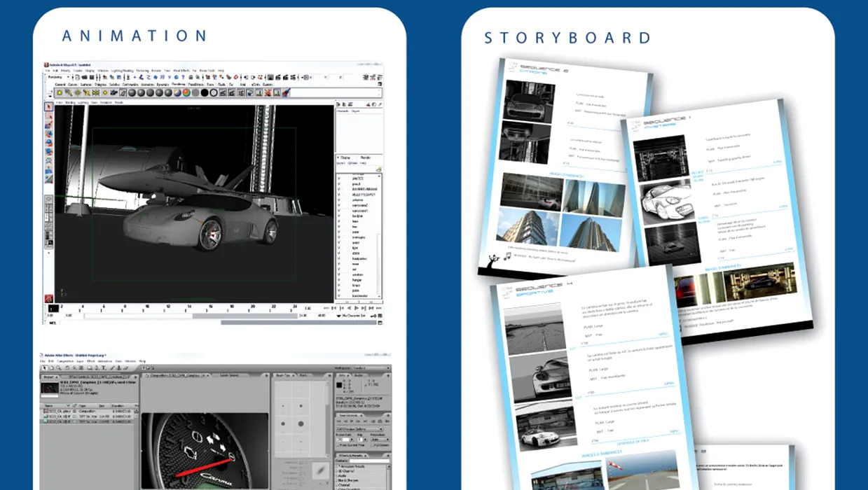Click the solid black sphere shelf icon

pyautogui.click(x=205, y=93)
